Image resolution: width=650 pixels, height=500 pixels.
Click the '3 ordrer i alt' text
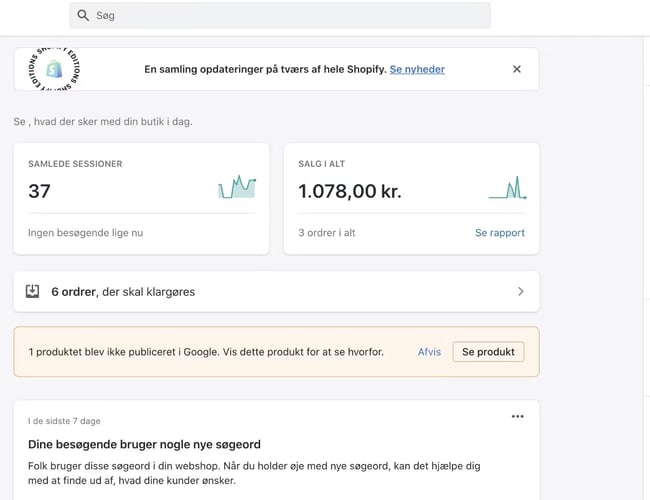(327, 233)
